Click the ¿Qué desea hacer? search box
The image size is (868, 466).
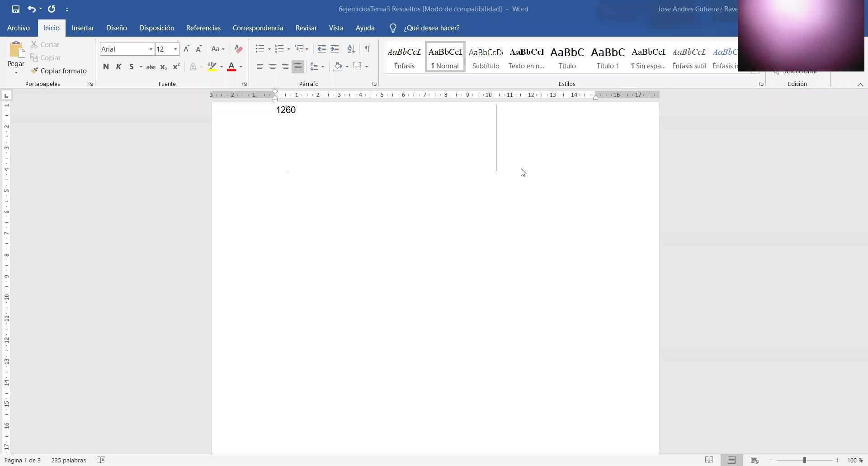(x=431, y=28)
